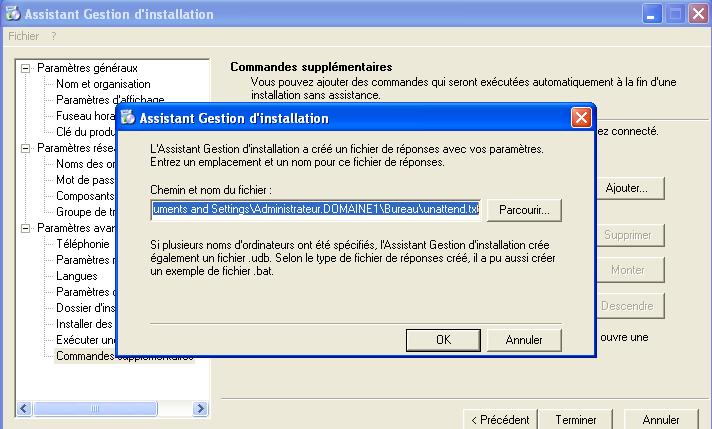
Task: Select Paramètres réseau in the tree
Action: coord(76,148)
